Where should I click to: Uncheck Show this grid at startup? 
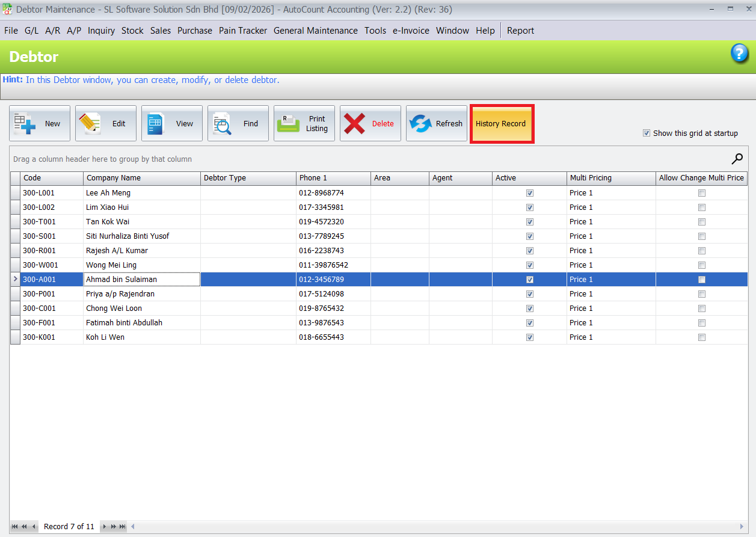(x=647, y=133)
